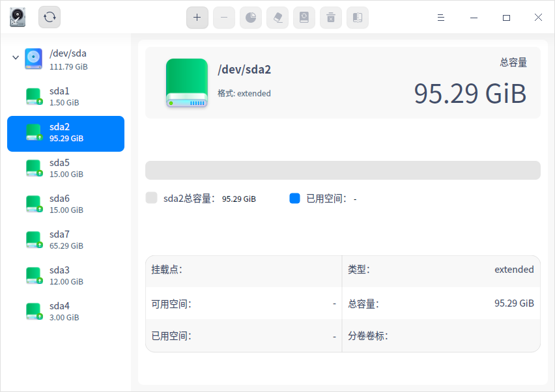This screenshot has width=555, height=392.
Task: Select the sda1 partition in sidebar
Action: 65,96
